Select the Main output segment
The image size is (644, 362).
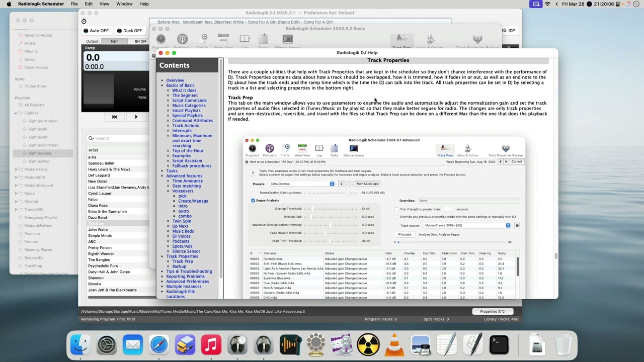[x=115, y=41]
